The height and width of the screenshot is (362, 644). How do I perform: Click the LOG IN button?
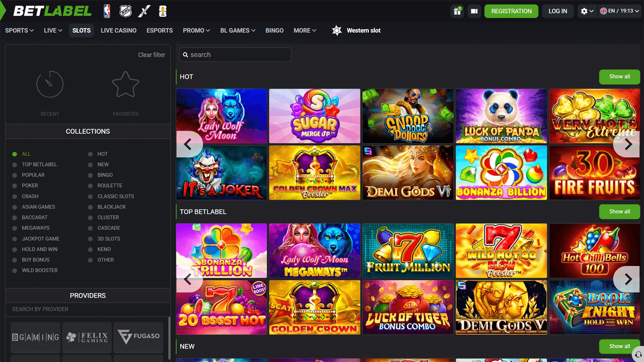(x=558, y=11)
